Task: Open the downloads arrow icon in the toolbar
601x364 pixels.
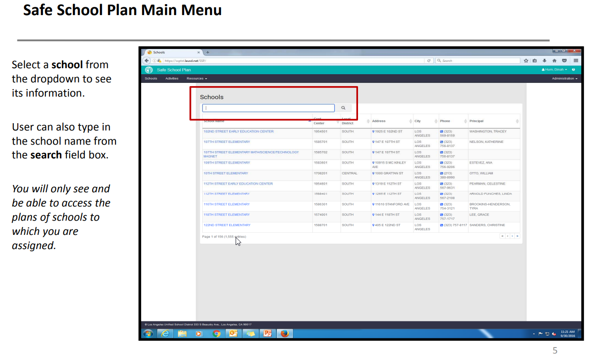Action: [x=545, y=60]
